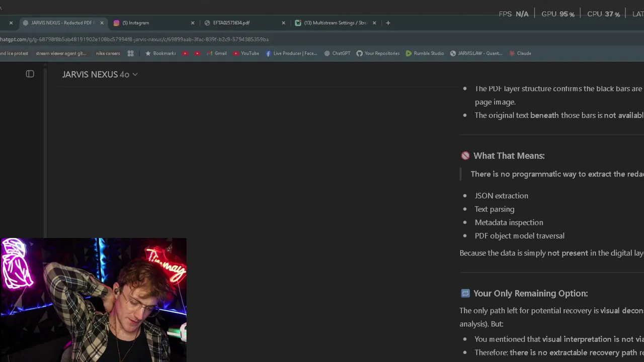Open the Facebook Live Producer bookmark
The height and width of the screenshot is (362, 644).
(x=291, y=53)
